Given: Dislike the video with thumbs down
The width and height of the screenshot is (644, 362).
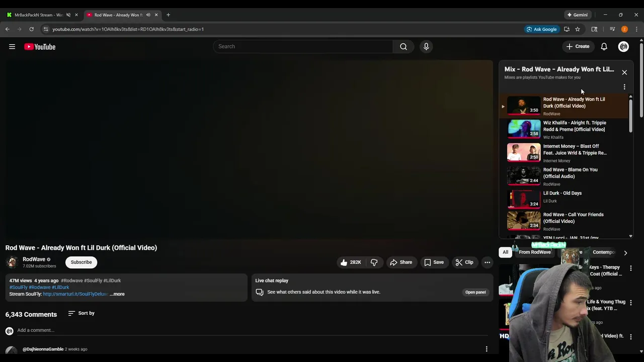Looking at the screenshot, I should pyautogui.click(x=374, y=262).
